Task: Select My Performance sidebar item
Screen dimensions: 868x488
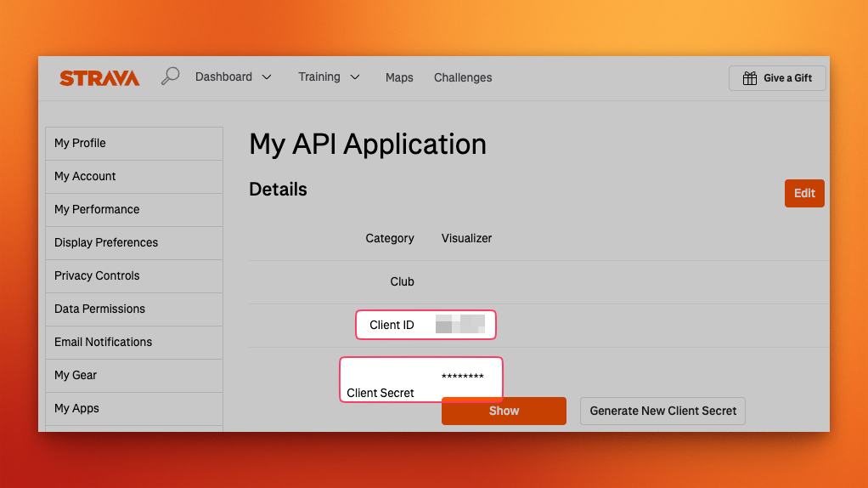Action: [x=134, y=210]
